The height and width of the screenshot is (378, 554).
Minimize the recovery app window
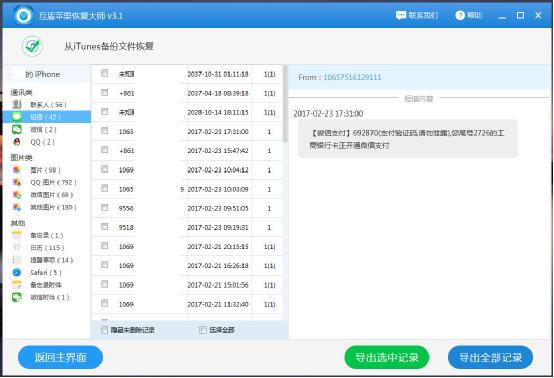(x=502, y=16)
